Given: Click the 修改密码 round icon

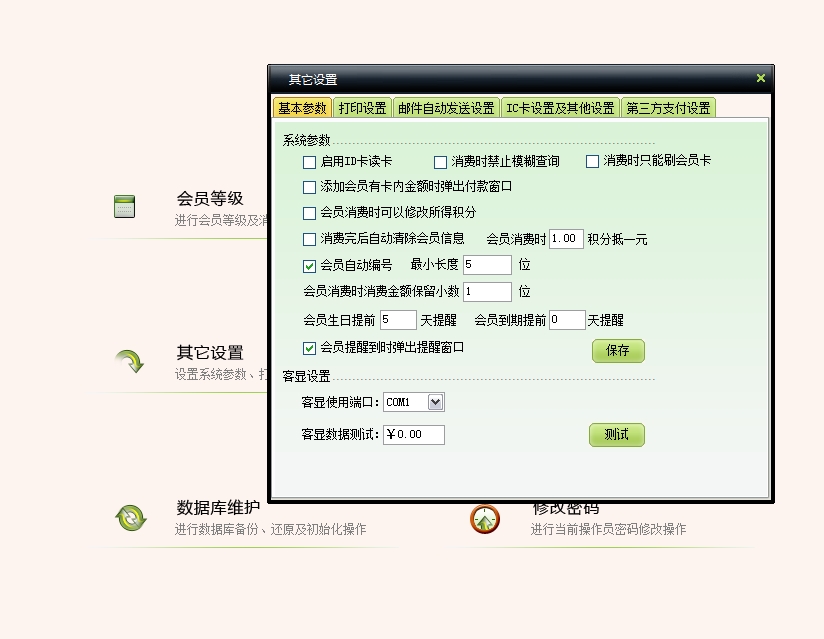Looking at the screenshot, I should (485, 519).
